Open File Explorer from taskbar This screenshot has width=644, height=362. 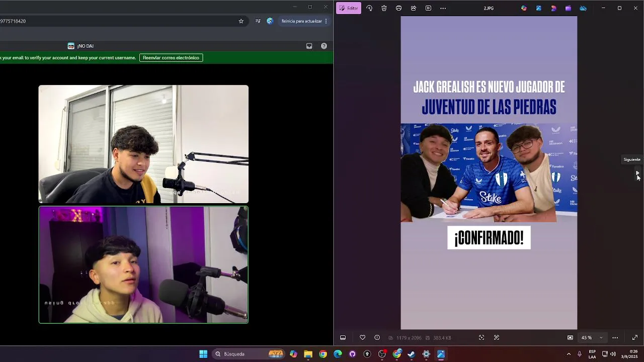(308, 354)
